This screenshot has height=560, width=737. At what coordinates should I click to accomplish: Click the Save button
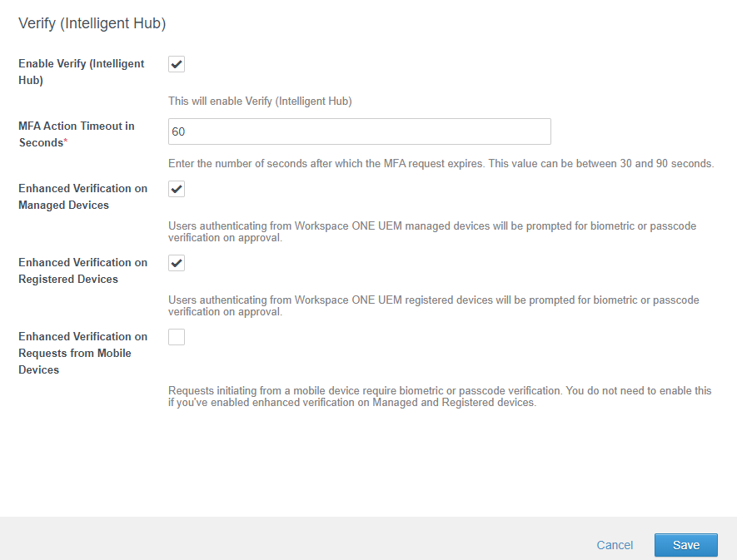tap(685, 545)
